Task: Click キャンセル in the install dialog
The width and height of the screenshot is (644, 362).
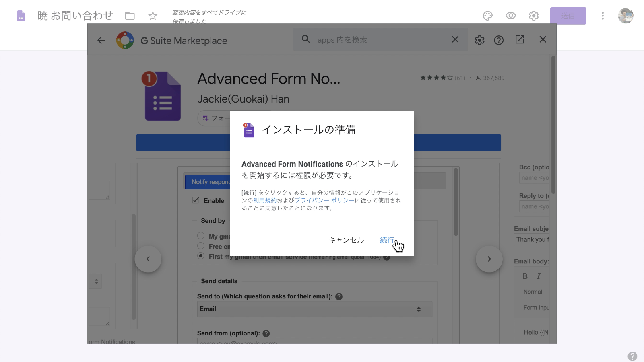Action: tap(346, 240)
